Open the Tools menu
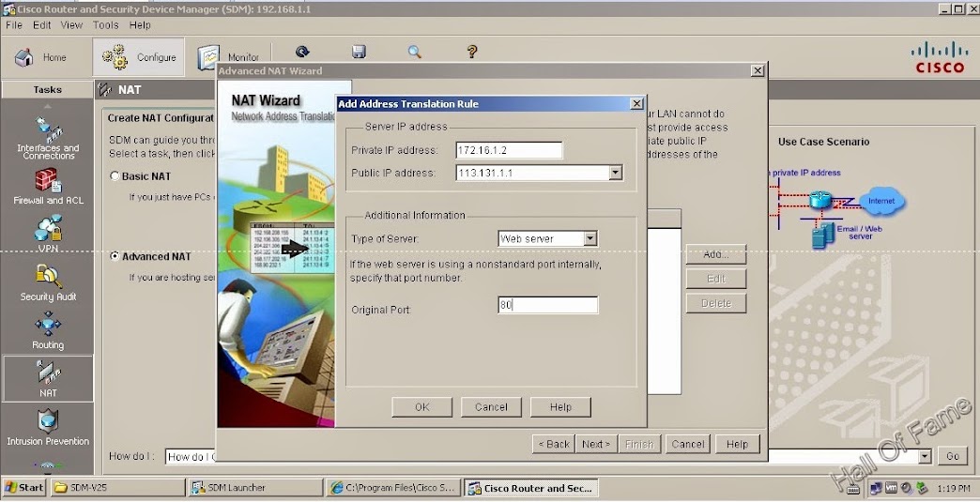The width and height of the screenshot is (980, 502). coord(106,25)
